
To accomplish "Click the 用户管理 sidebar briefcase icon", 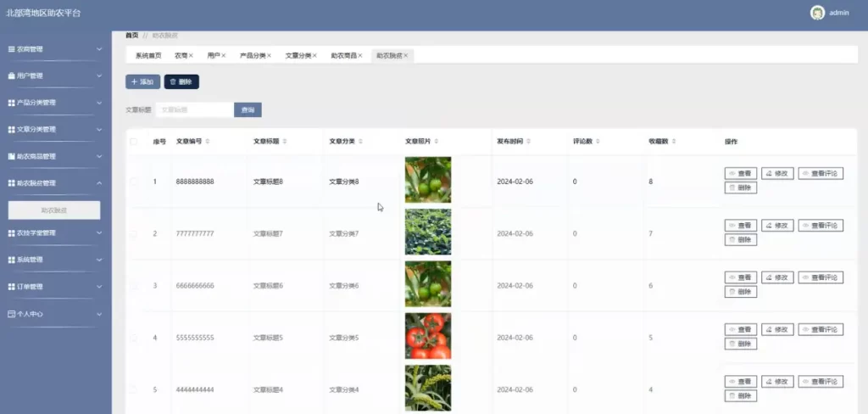I will [x=11, y=76].
